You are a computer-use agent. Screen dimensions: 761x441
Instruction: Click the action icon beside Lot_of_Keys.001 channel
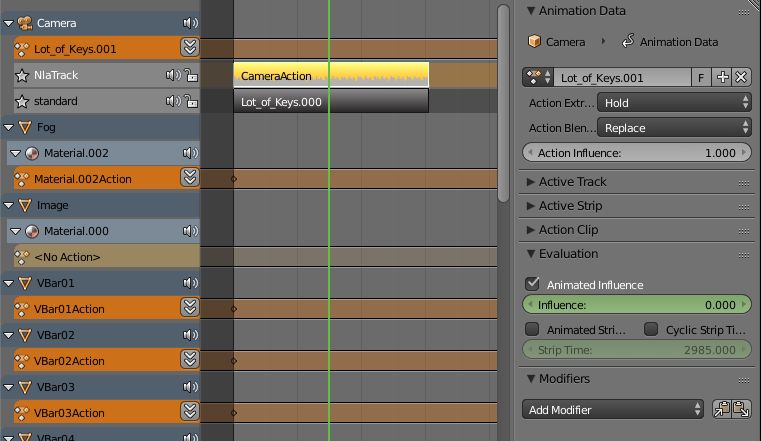click(22, 49)
